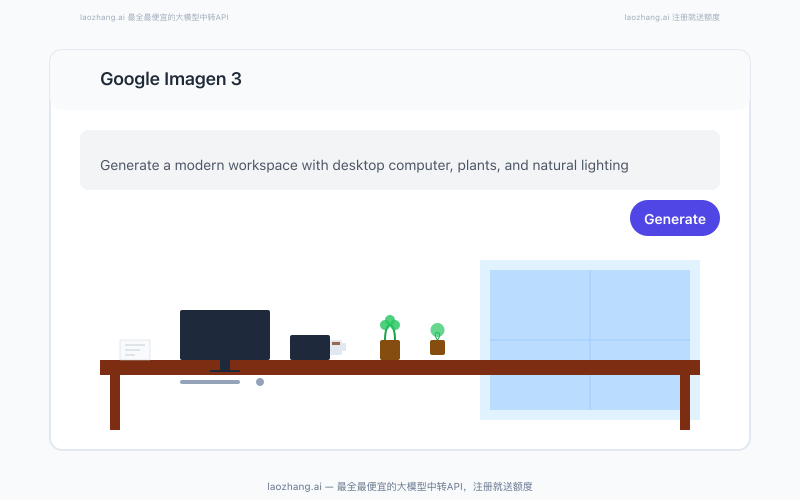
Task: Click the top-left laozhang.ai API text
Action: pyautogui.click(x=154, y=17)
